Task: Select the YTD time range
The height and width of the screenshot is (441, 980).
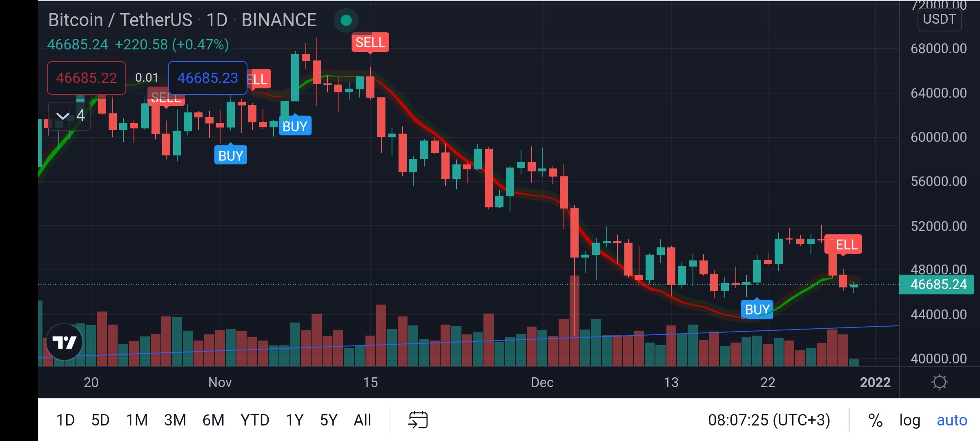Action: pos(255,420)
